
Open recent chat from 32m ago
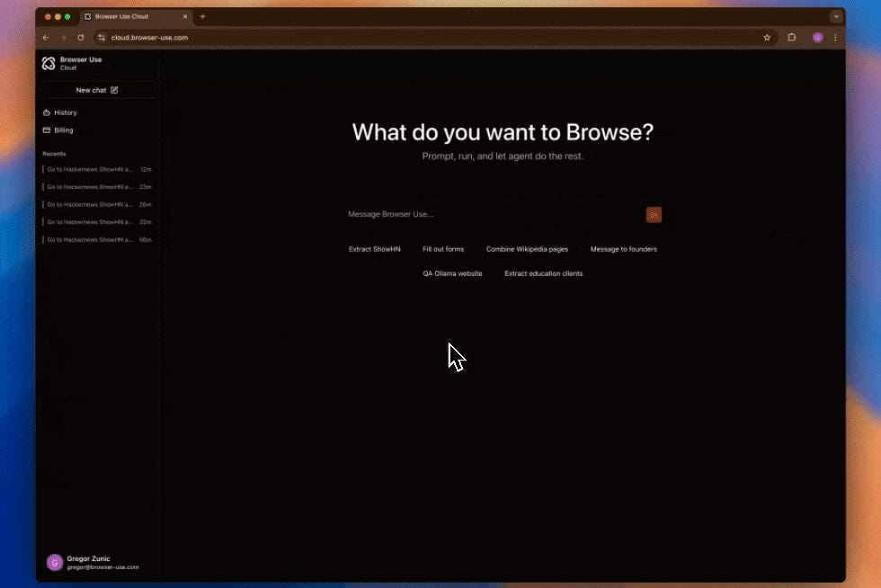[97, 222]
